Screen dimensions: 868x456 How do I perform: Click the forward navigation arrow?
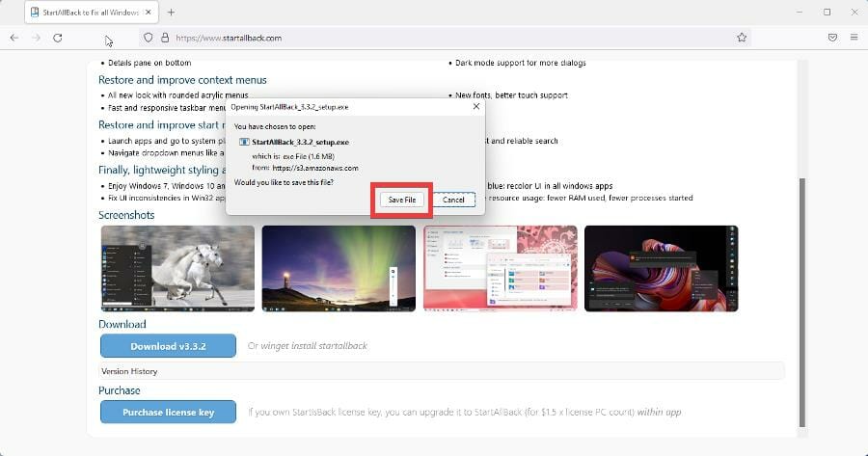click(36, 38)
